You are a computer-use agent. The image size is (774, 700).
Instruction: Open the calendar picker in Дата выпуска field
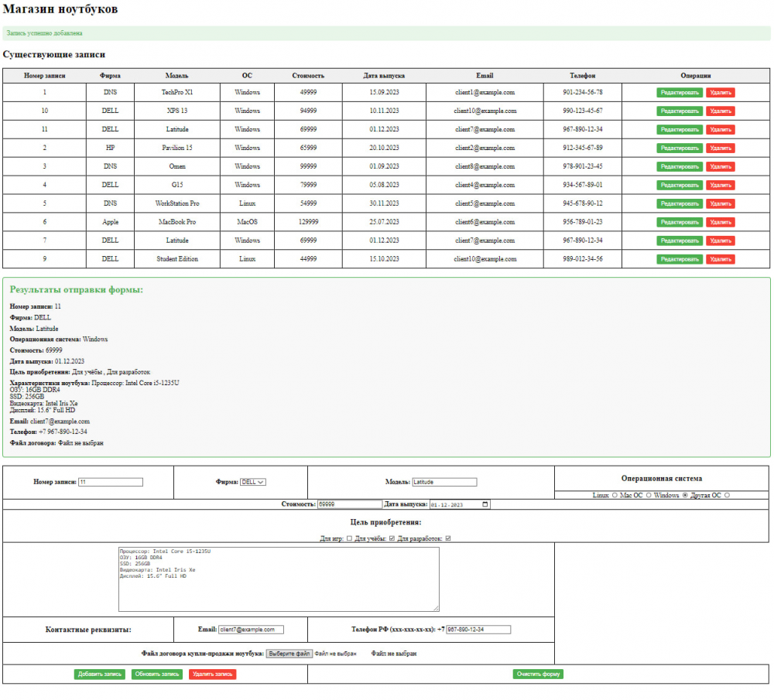(x=485, y=504)
